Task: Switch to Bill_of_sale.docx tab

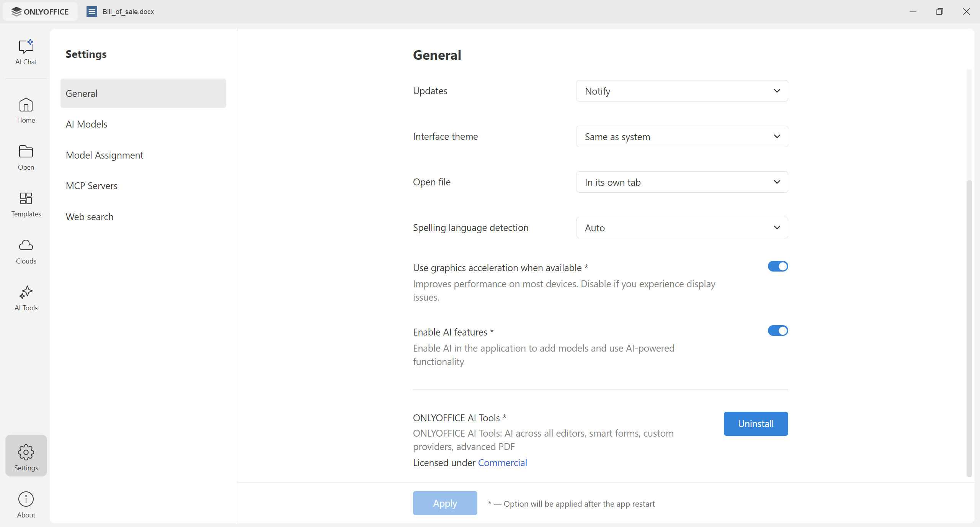Action: coord(121,11)
